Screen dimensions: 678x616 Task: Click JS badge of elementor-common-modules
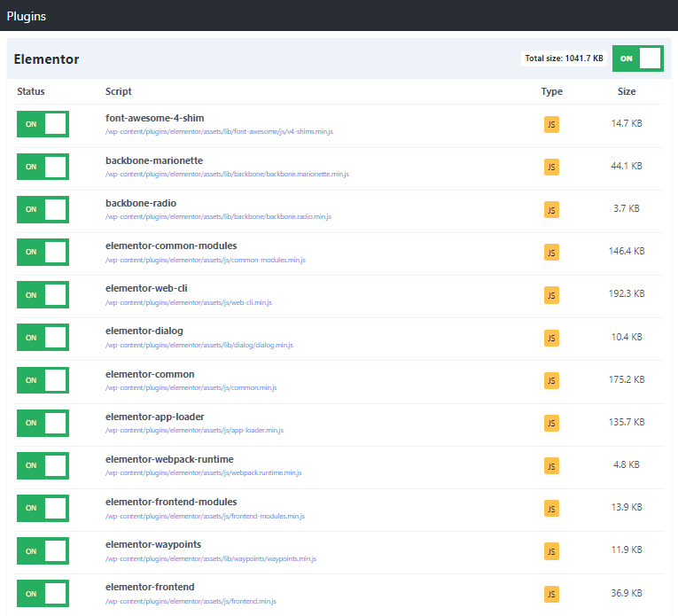pos(551,252)
